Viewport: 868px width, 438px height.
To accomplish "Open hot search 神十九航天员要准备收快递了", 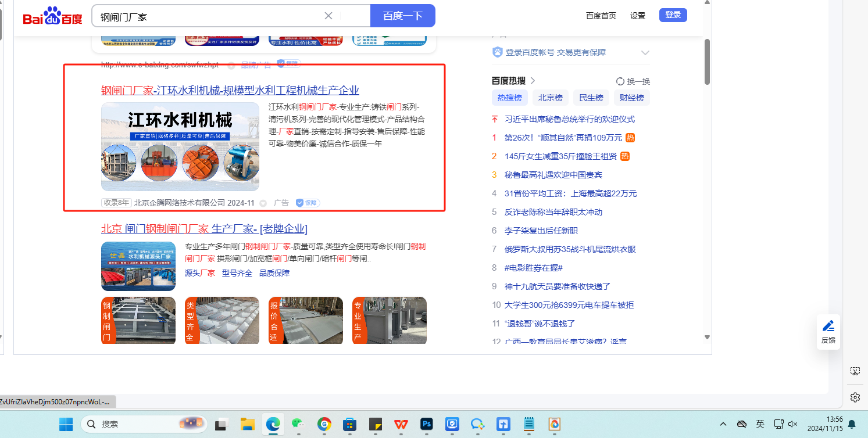I will (558, 286).
